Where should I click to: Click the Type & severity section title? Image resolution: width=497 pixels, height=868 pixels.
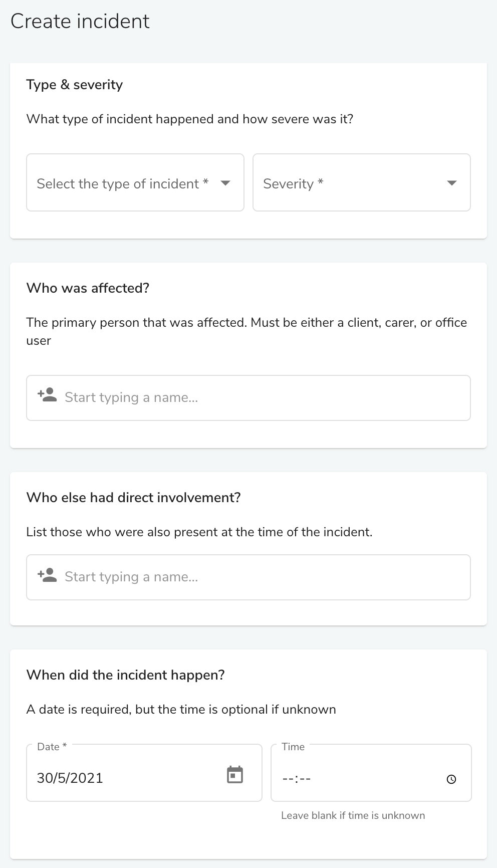(75, 85)
